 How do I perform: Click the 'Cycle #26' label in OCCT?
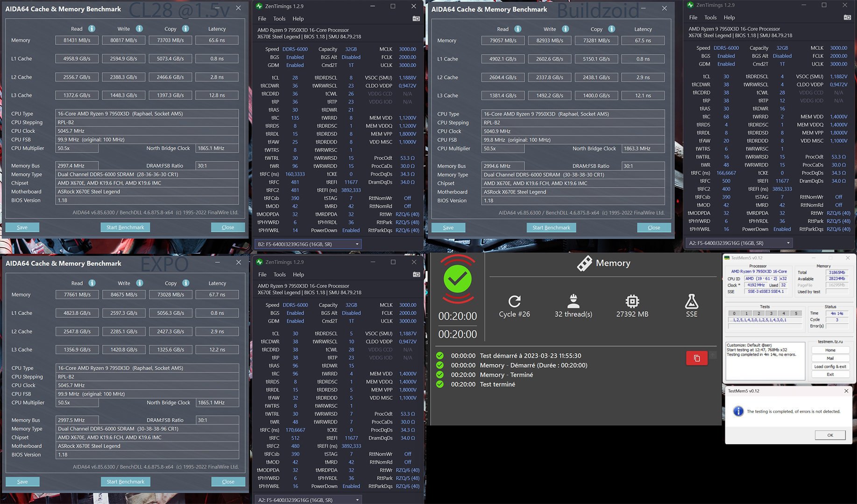coord(514,314)
